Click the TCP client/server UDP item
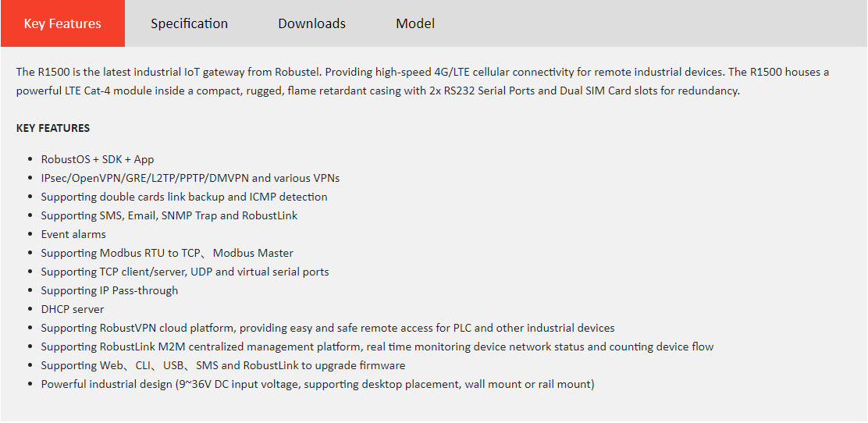 click(x=185, y=272)
